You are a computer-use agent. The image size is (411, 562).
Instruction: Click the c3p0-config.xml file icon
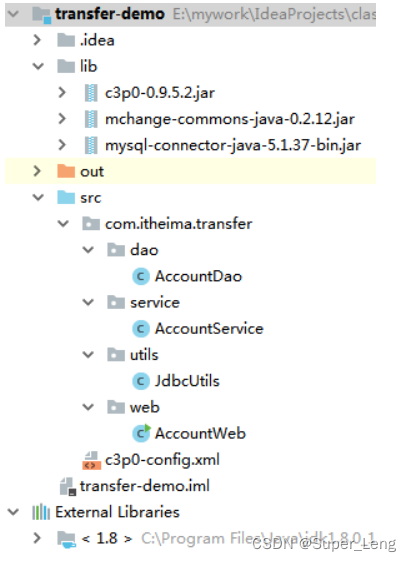[91, 460]
